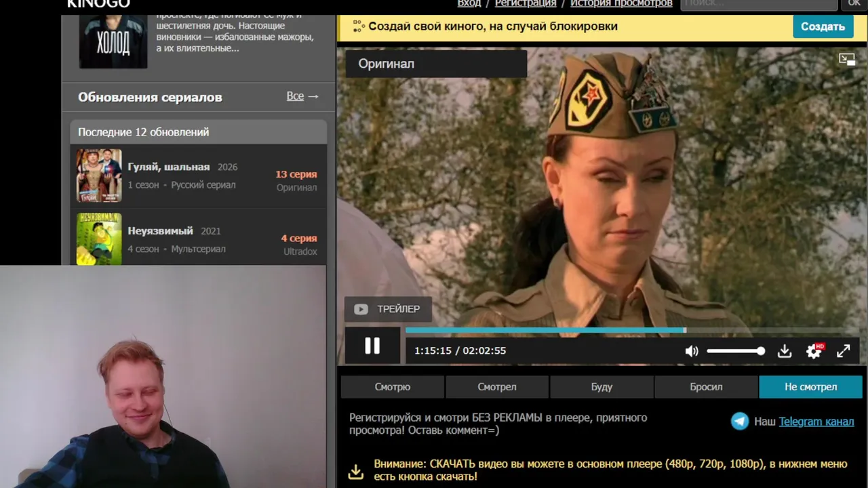Select the Буду status tab
Image resolution: width=868 pixels, height=488 pixels.
click(x=601, y=387)
